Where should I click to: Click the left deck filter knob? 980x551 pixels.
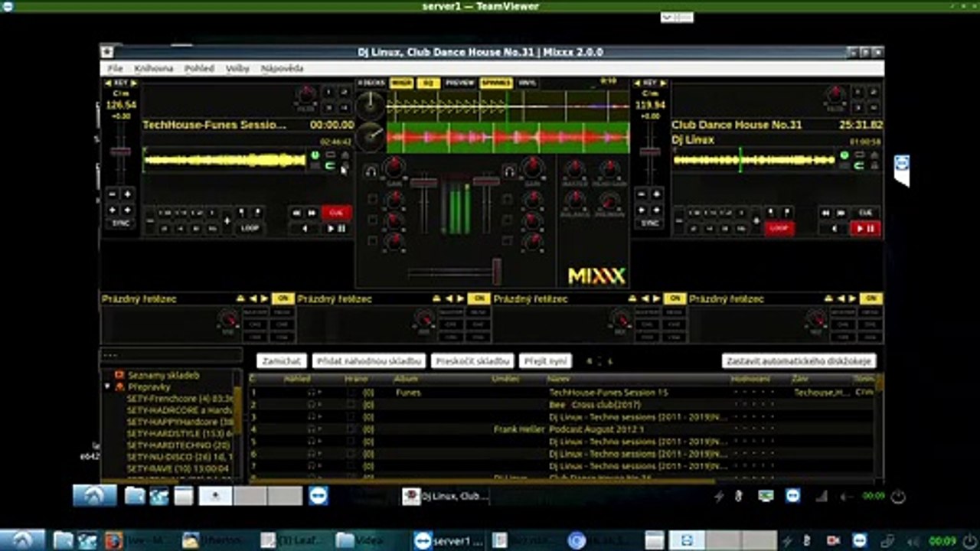click(x=306, y=96)
